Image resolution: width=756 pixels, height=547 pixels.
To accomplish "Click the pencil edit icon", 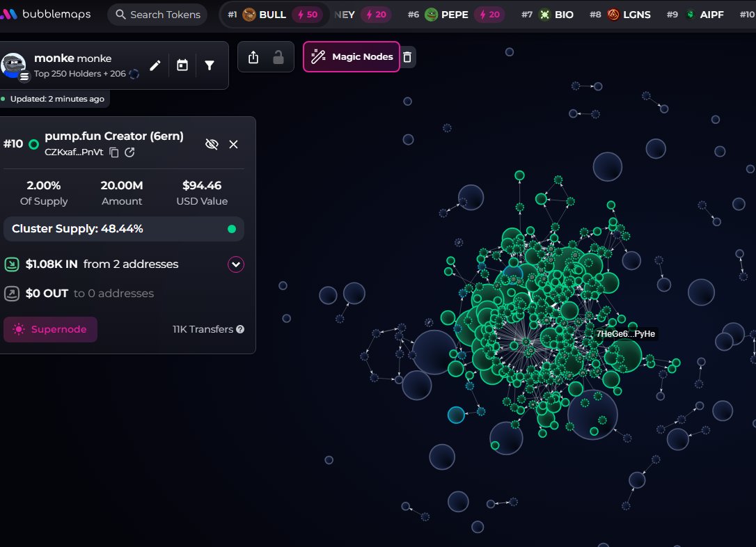I will pos(155,65).
